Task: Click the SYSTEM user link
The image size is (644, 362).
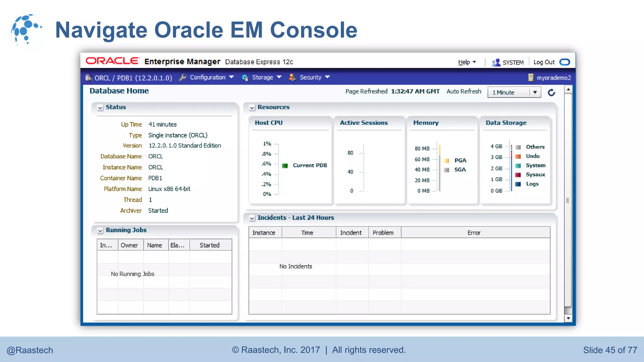Action: click(x=513, y=63)
